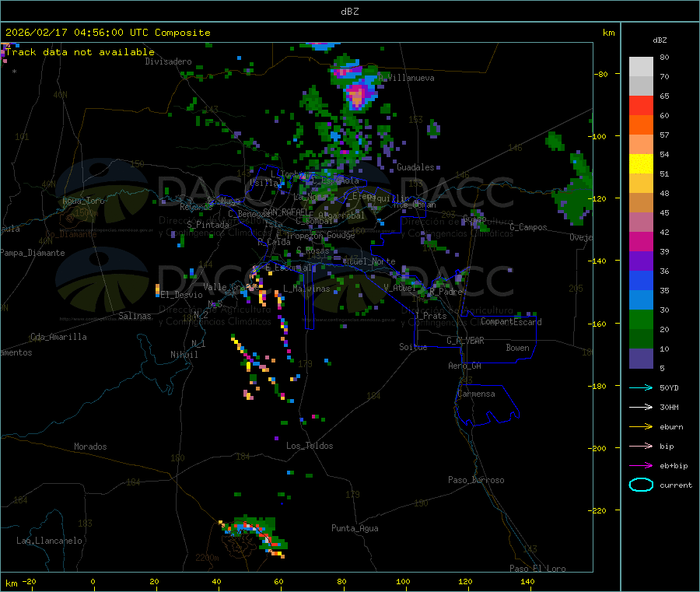Image resolution: width=700 pixels, height=592 pixels.
Task: Click the 'Agua_Toro' map label
Action: point(83,201)
